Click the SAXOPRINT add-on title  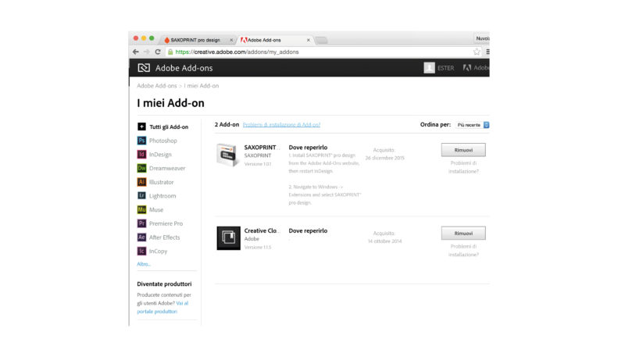(262, 147)
